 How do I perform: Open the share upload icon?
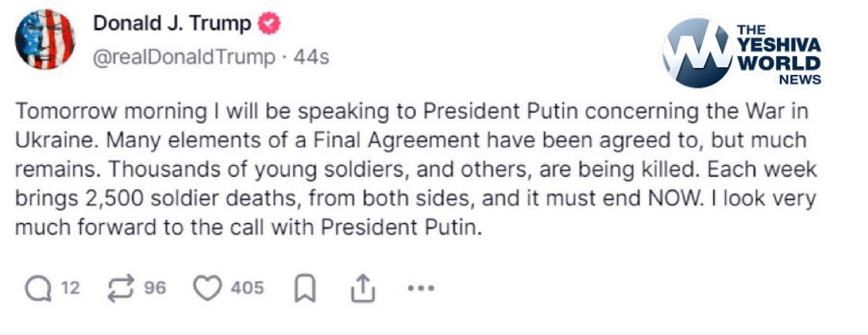[362, 289]
